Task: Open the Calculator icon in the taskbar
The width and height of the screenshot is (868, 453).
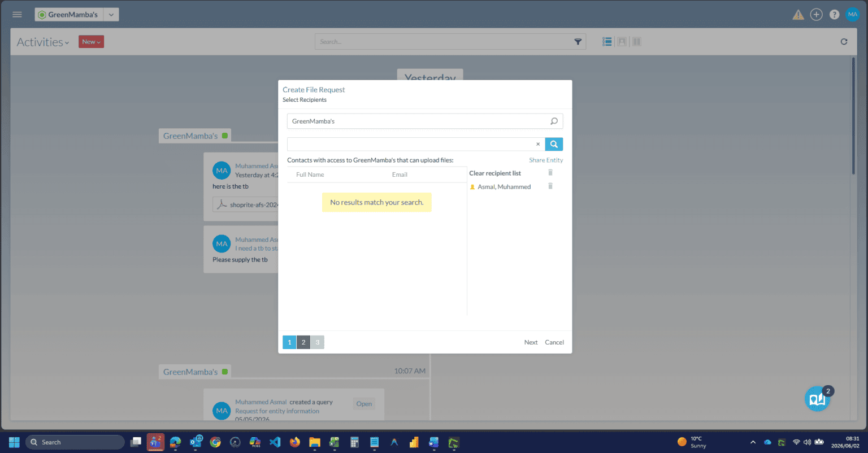Action: (354, 442)
